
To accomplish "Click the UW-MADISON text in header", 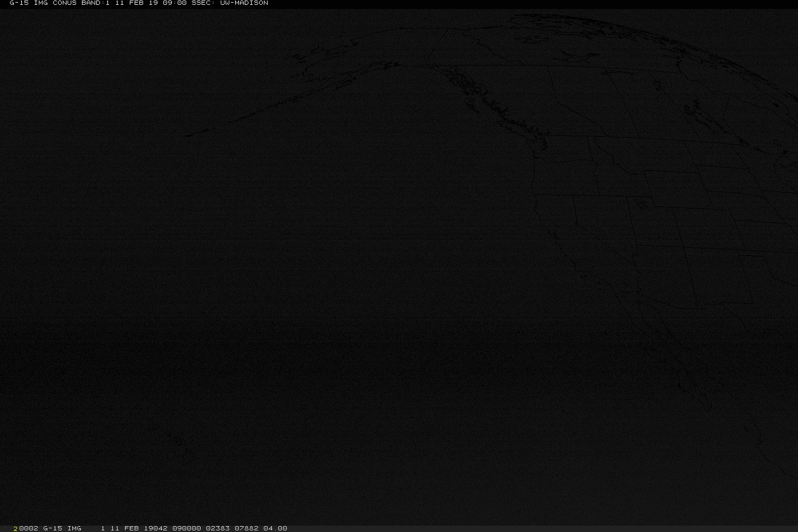I will pyautogui.click(x=244, y=3).
